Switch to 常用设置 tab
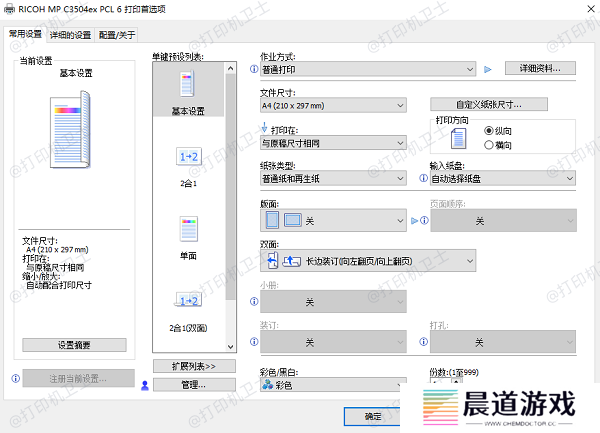The height and width of the screenshot is (433, 600). [25, 34]
